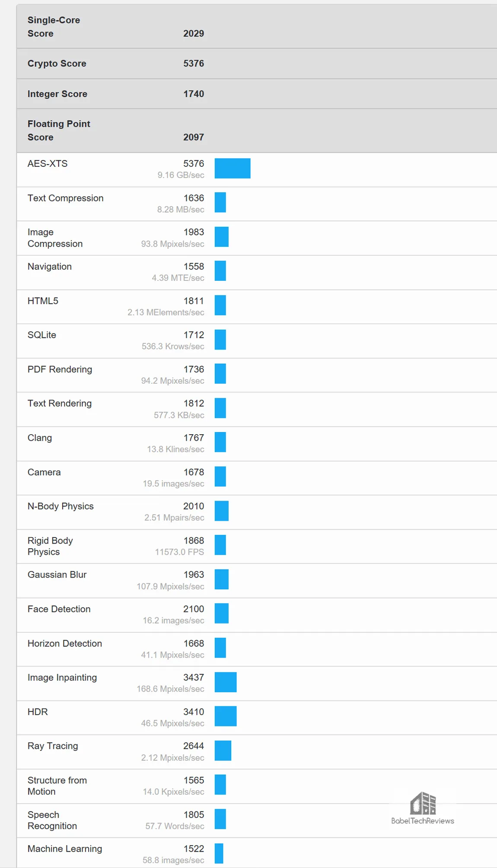Select the Floating Point Score row
Viewport: 497px width, 868px height.
click(x=257, y=130)
